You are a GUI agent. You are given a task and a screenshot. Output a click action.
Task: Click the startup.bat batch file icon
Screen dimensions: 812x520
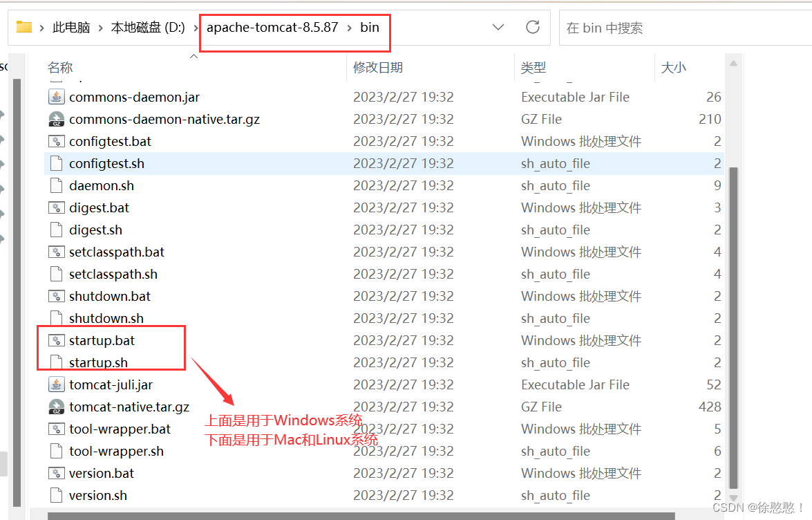pos(56,340)
